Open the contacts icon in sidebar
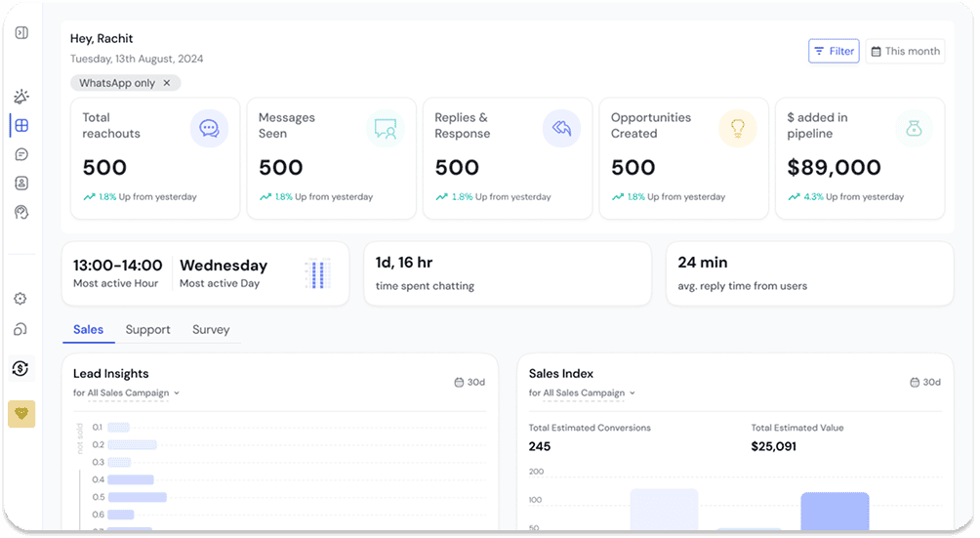Image resolution: width=980 pixels, height=538 pixels. (x=21, y=183)
